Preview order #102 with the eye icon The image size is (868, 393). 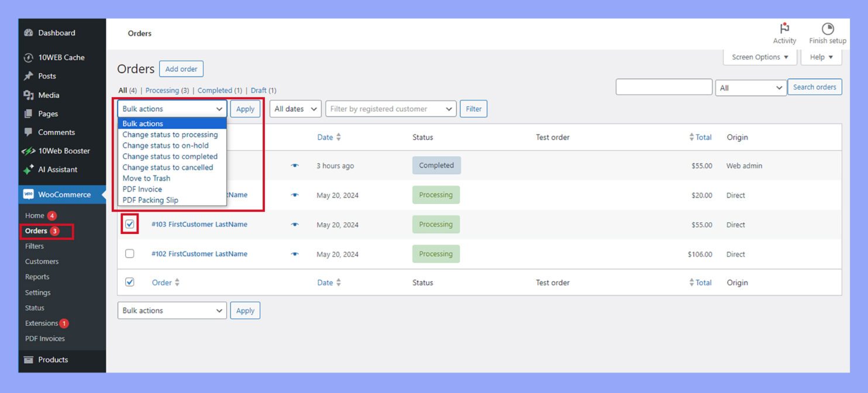295,254
